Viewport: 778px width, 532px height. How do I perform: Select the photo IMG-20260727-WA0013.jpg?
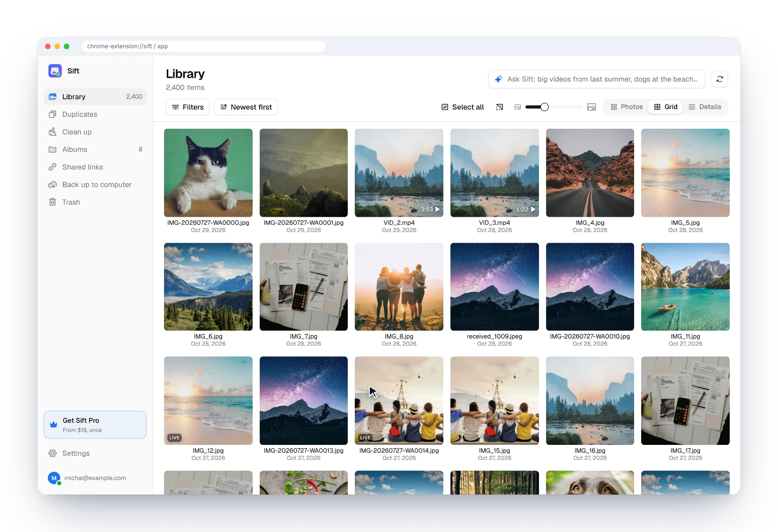304,401
